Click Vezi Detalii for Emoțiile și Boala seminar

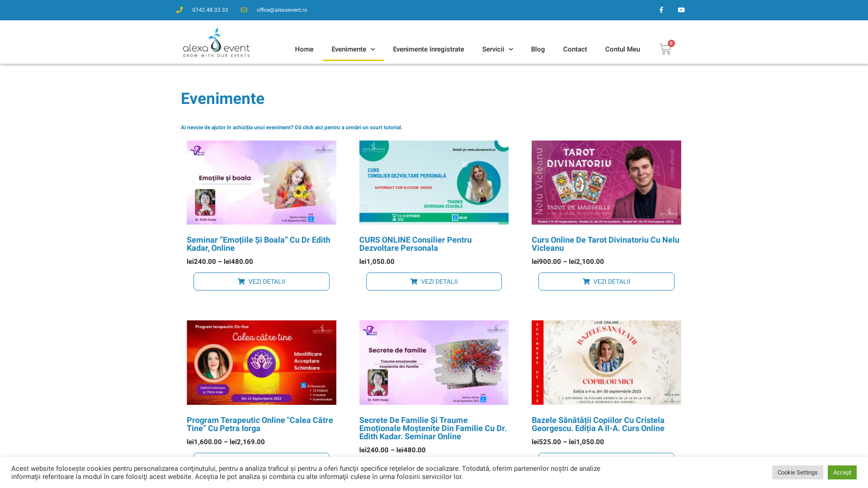261,282
